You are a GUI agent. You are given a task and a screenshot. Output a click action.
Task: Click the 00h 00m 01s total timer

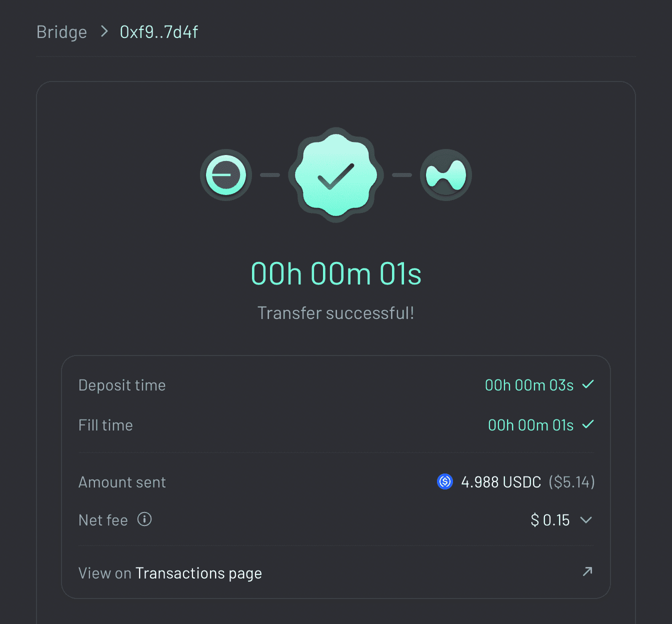point(336,274)
